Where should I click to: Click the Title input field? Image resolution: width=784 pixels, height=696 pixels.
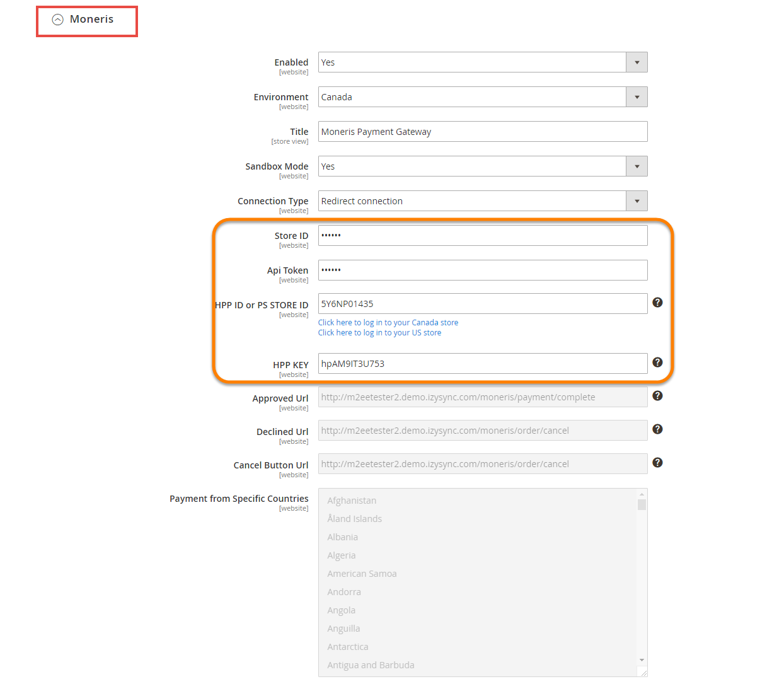[482, 132]
